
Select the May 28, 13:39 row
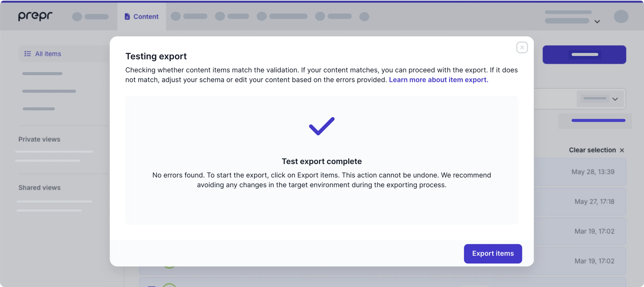coord(580,172)
